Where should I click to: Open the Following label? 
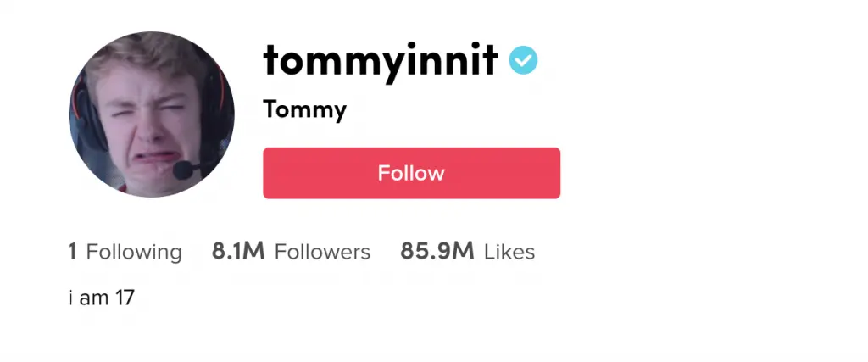[134, 252]
